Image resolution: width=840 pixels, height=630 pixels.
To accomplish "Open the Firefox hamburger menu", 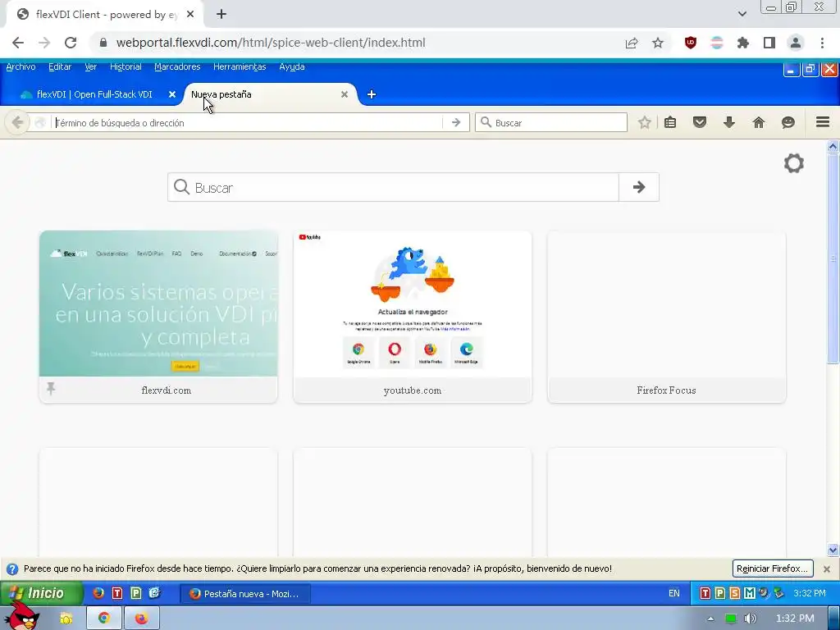I will (x=823, y=122).
